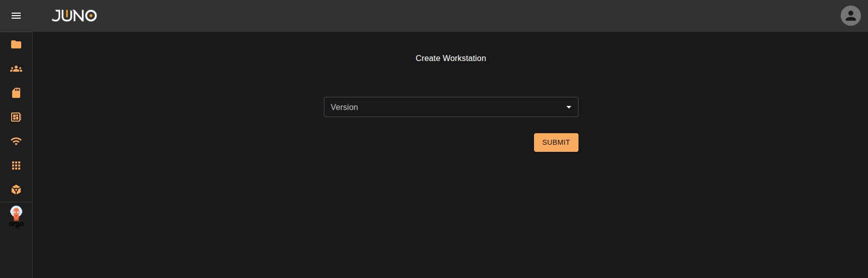Click the JUNO logo
The height and width of the screenshot is (278, 868).
pyautogui.click(x=74, y=16)
